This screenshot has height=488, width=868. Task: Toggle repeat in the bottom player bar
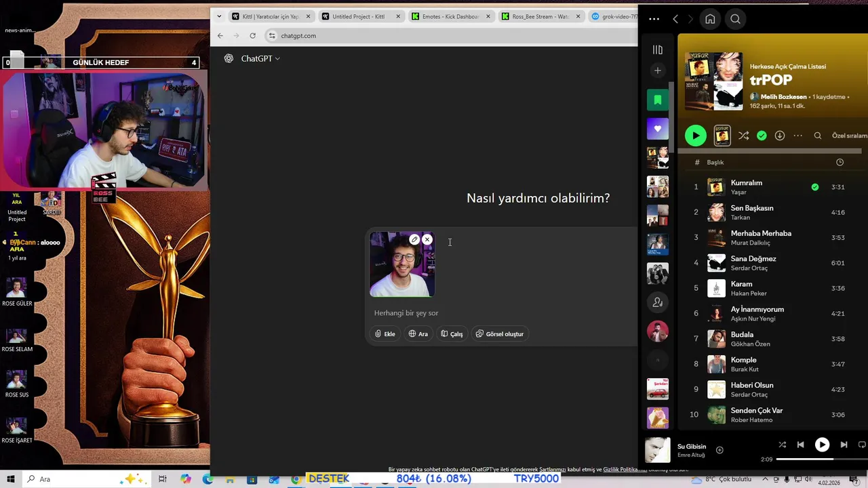(863, 445)
